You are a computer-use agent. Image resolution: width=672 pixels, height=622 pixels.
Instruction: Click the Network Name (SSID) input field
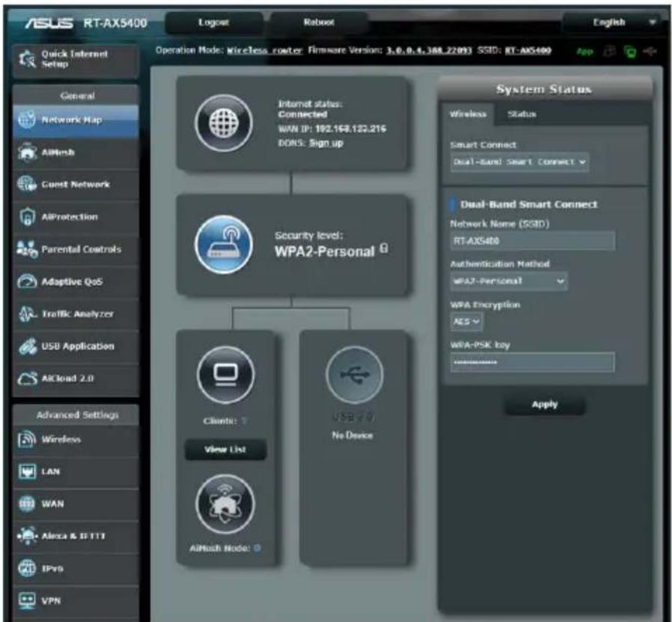point(533,241)
